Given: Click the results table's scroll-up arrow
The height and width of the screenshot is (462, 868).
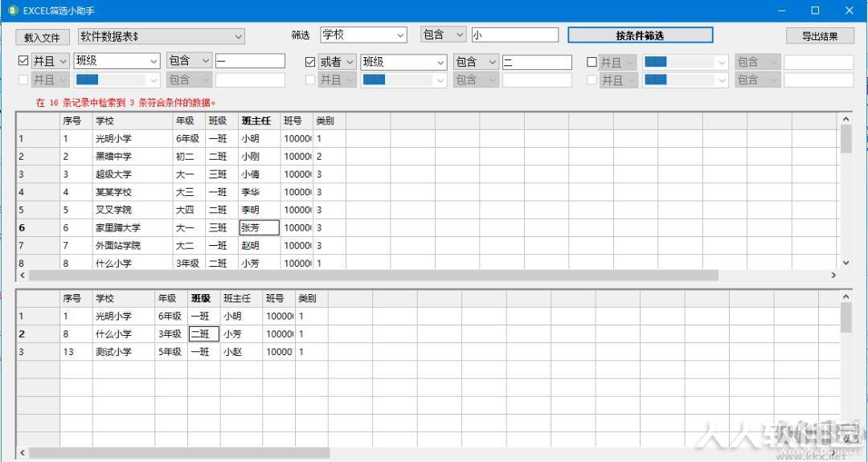Looking at the screenshot, I should click(x=845, y=297).
